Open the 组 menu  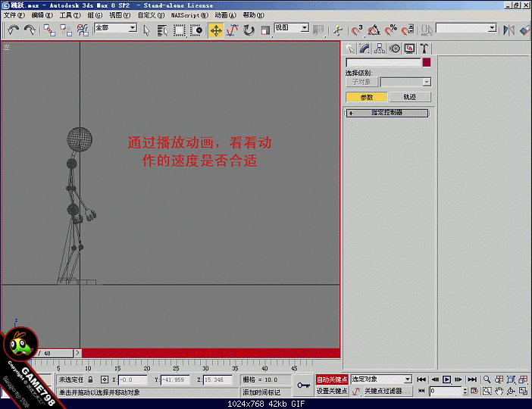point(95,15)
